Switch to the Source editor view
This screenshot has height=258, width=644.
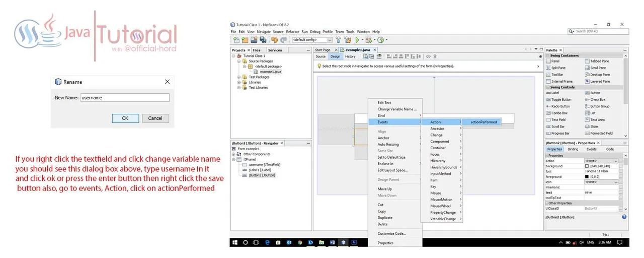click(320, 56)
